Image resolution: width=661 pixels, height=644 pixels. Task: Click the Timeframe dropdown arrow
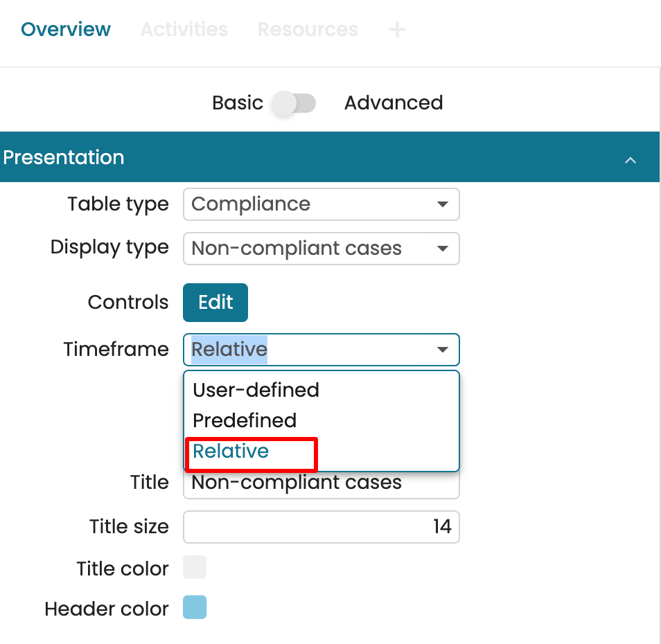tap(443, 350)
